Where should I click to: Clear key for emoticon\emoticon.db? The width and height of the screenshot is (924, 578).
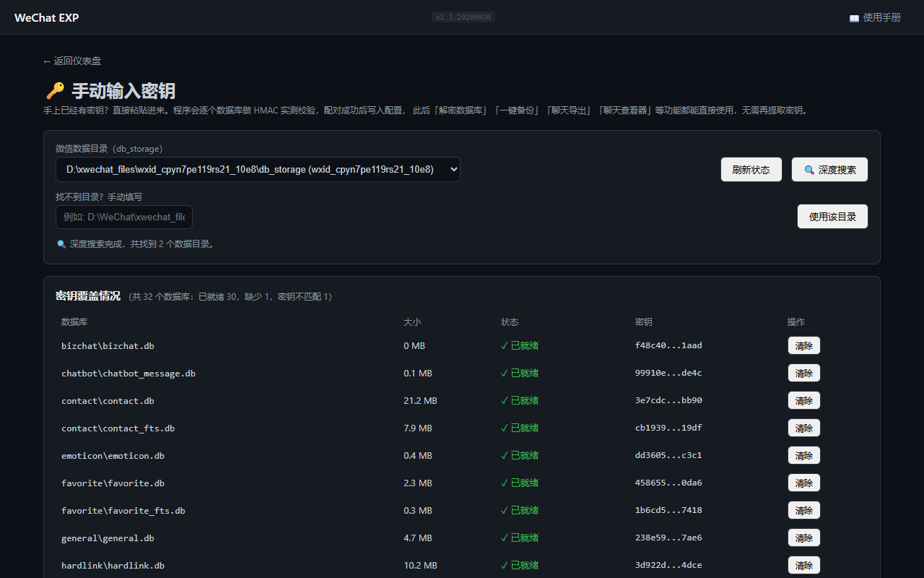pyautogui.click(x=803, y=456)
